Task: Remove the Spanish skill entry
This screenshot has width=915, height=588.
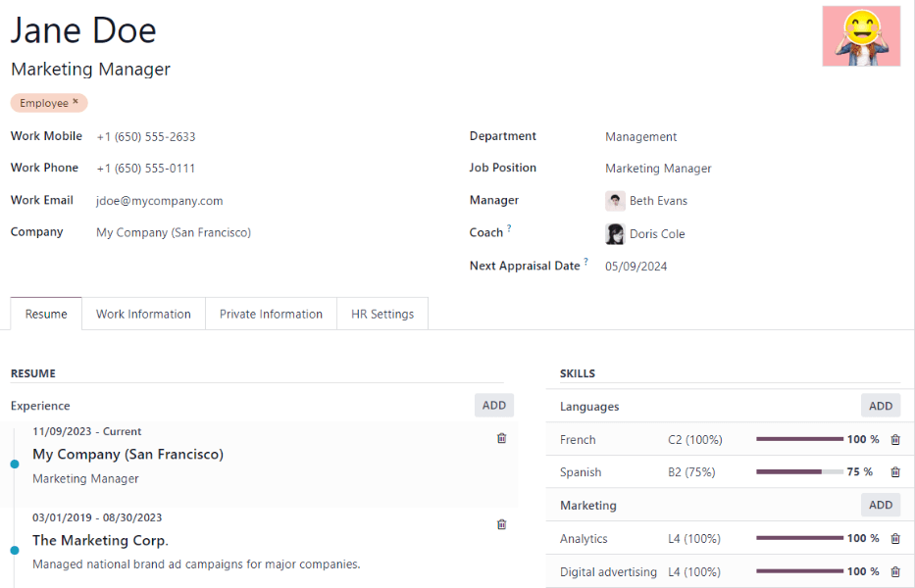Action: tap(895, 471)
